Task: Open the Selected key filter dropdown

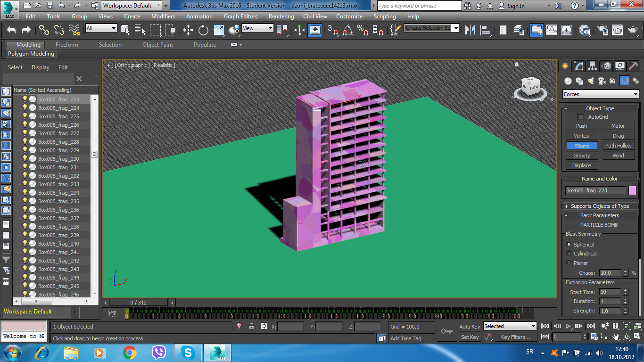Action: tap(510, 326)
